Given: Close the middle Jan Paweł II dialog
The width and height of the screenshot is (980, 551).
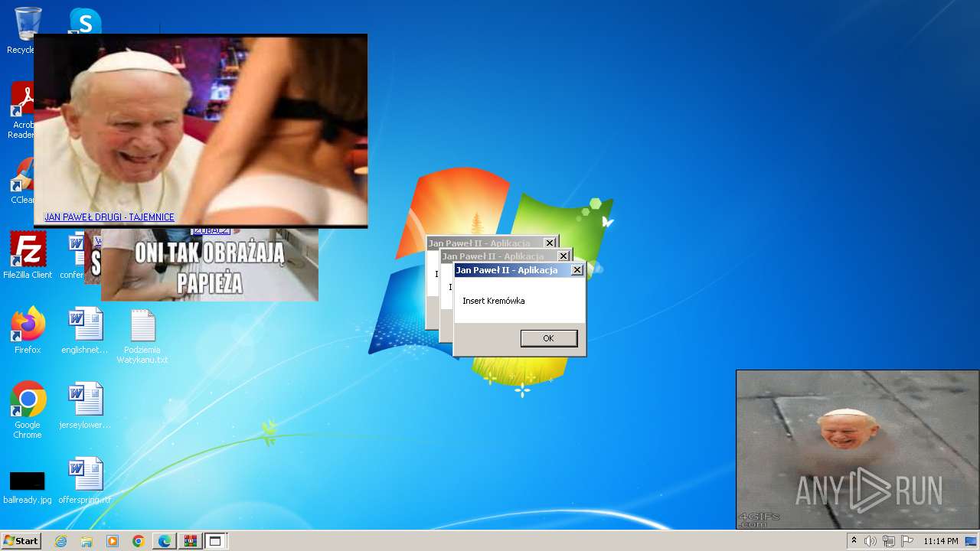Looking at the screenshot, I should click(563, 256).
